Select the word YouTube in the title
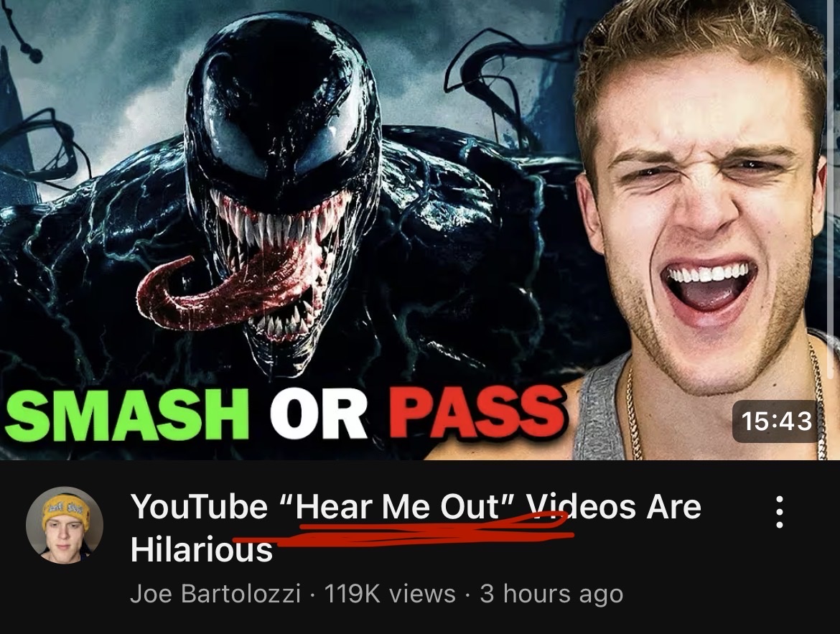Screen dimensions: 840x634 tap(200, 506)
